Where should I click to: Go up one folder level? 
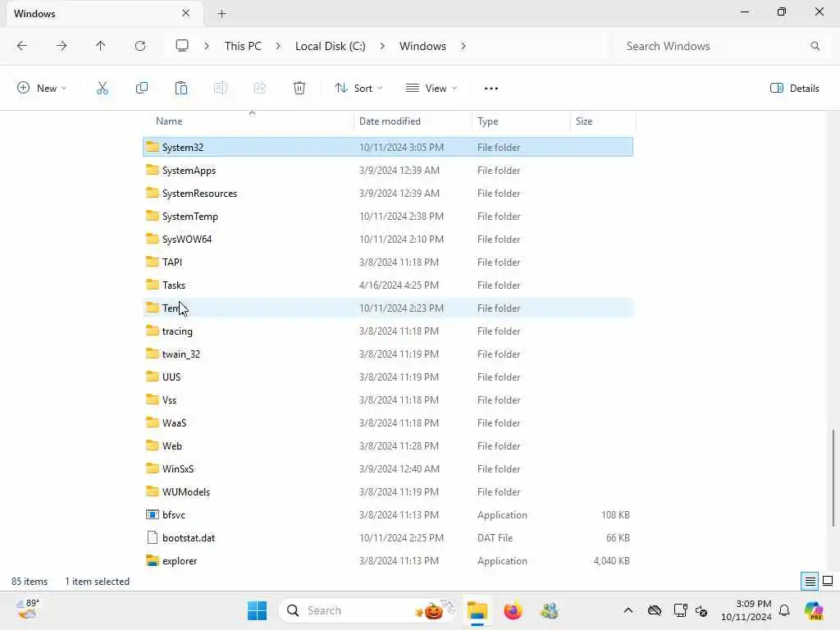(101, 46)
